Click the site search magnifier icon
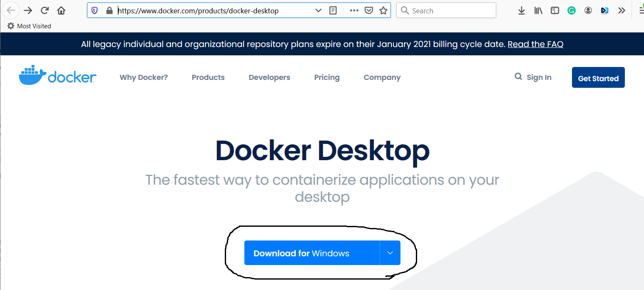 (x=518, y=77)
